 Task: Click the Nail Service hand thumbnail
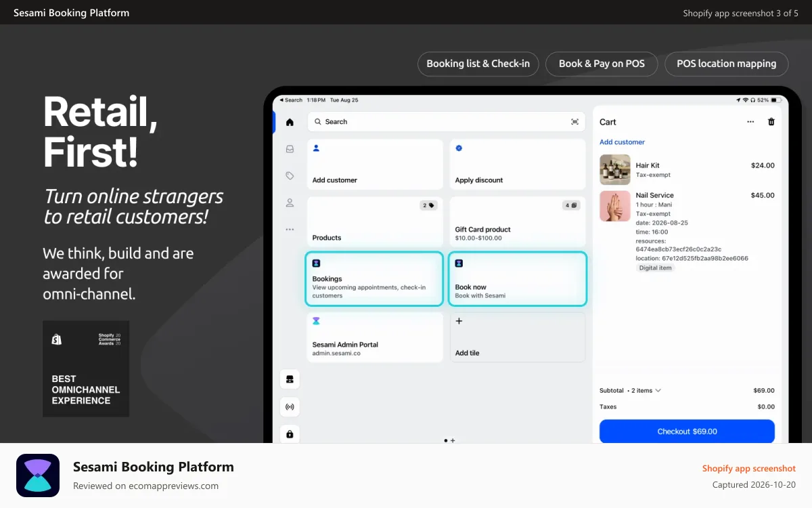(x=615, y=206)
